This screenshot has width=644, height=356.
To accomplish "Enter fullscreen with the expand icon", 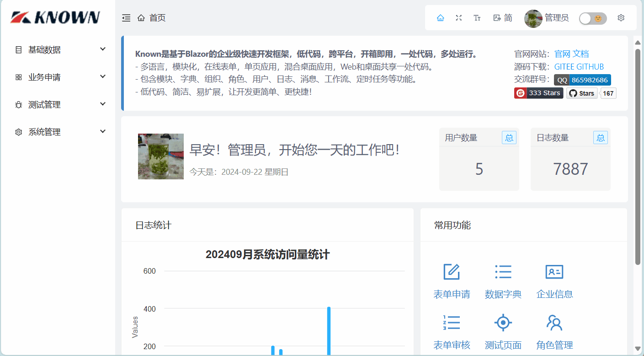I will pos(459,18).
